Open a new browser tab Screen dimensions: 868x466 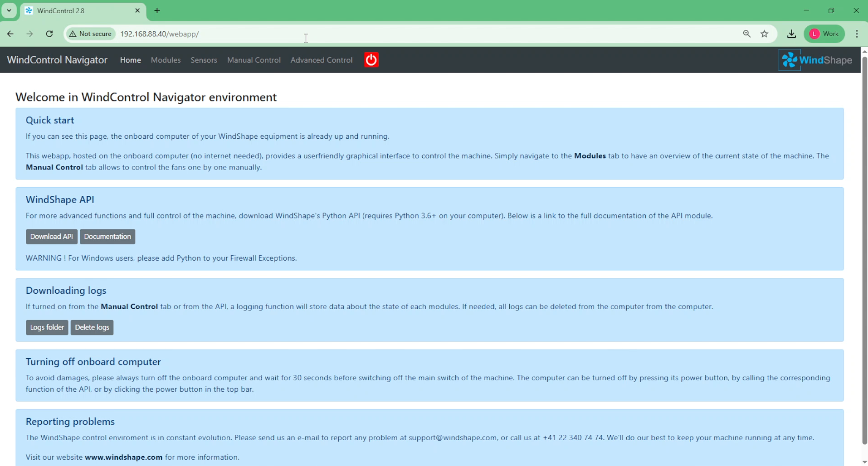pyautogui.click(x=157, y=10)
